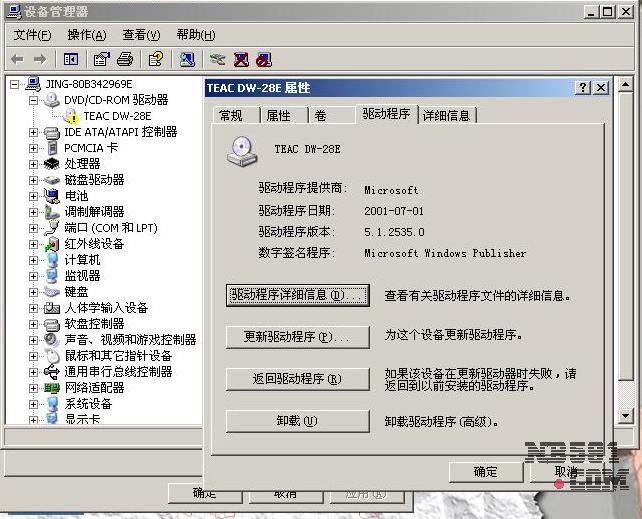Click the Help toolbar icon

pos(156,60)
